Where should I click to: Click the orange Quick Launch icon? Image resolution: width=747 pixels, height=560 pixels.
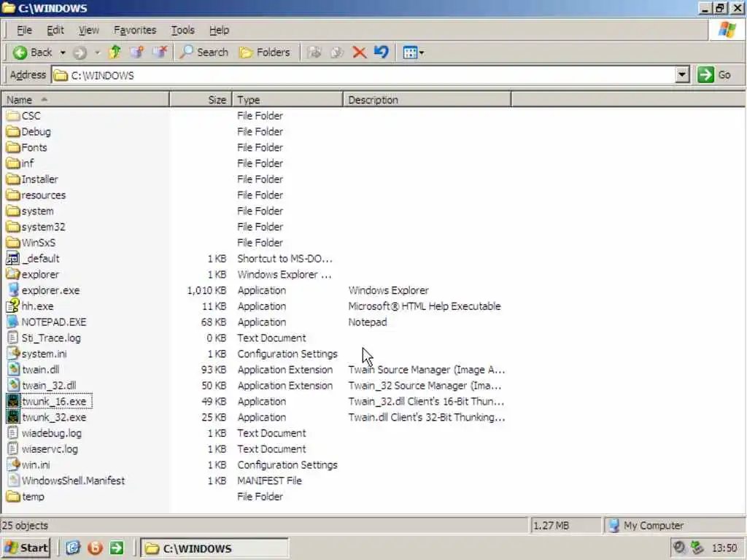click(95, 548)
